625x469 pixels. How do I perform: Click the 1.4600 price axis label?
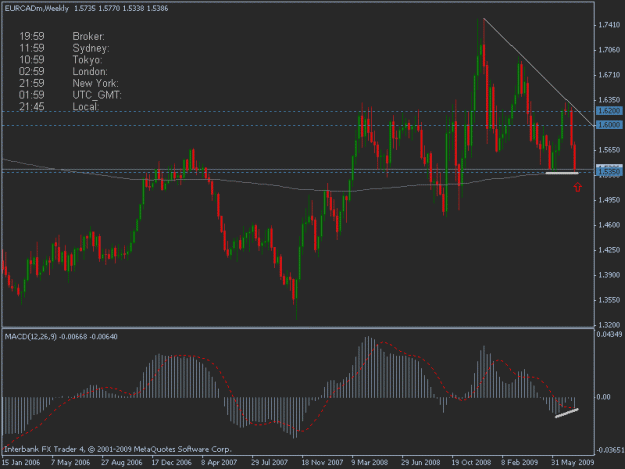click(609, 225)
